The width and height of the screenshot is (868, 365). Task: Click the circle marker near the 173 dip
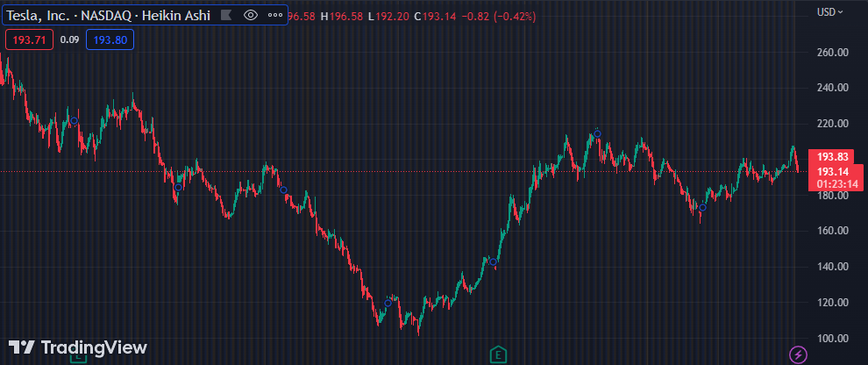click(x=702, y=208)
